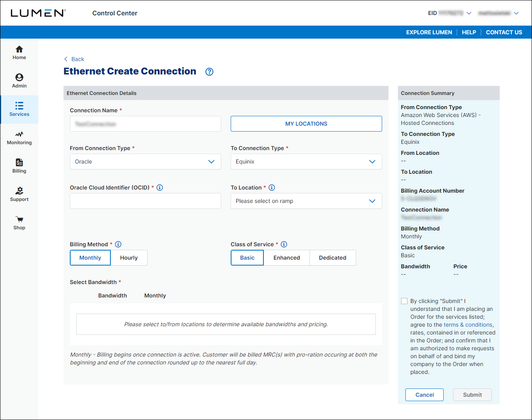Click the MY LOCATIONS button
This screenshot has height=420, width=532.
306,124
